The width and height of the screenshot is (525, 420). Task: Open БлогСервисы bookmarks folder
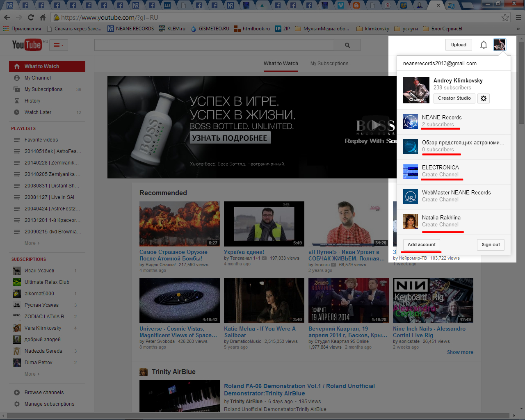point(443,29)
